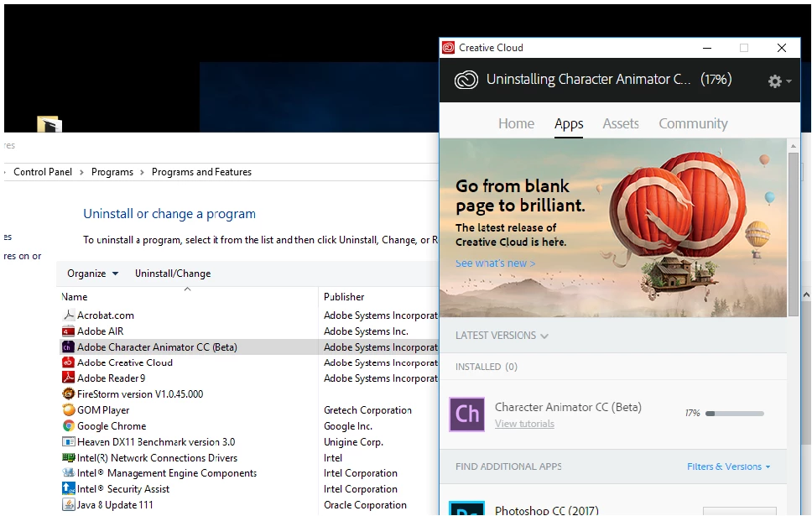
Task: Open See what's new link
Action: pos(496,263)
